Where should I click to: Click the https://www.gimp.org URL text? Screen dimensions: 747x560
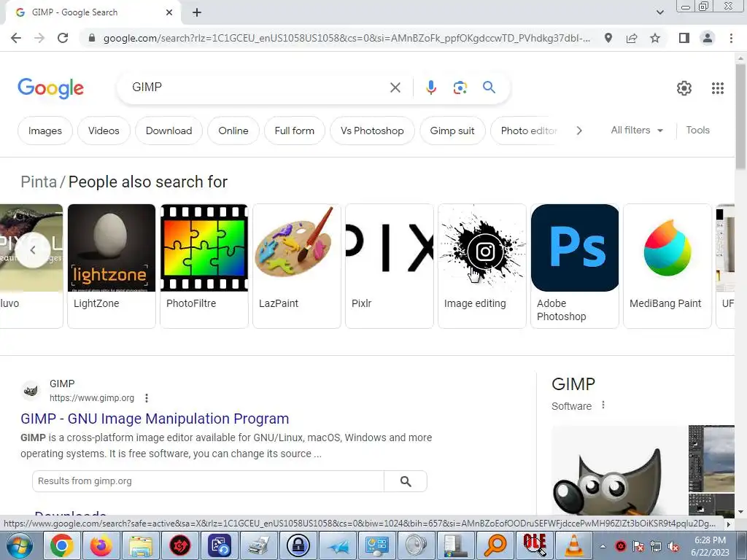click(x=92, y=397)
